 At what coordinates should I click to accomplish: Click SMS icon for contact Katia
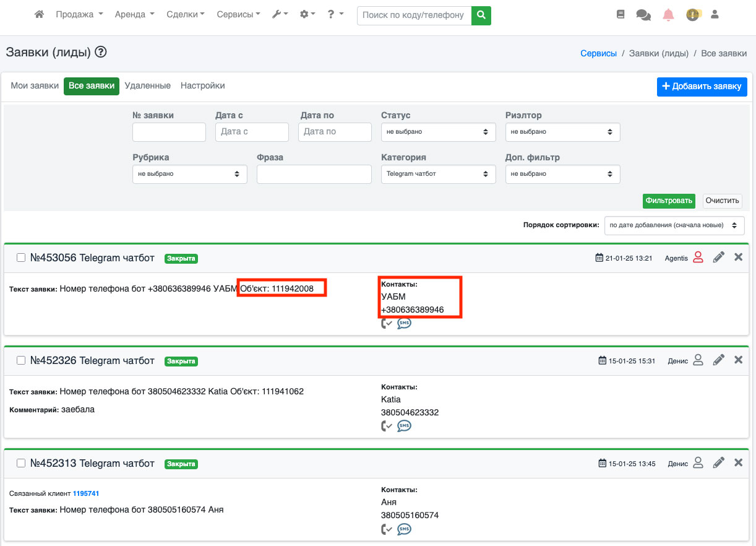click(404, 426)
